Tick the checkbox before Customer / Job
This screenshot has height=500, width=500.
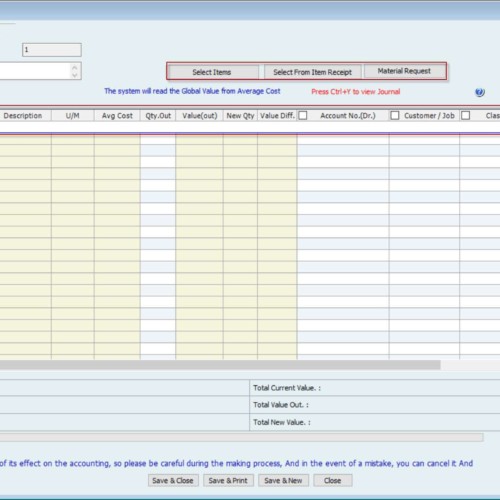point(395,115)
